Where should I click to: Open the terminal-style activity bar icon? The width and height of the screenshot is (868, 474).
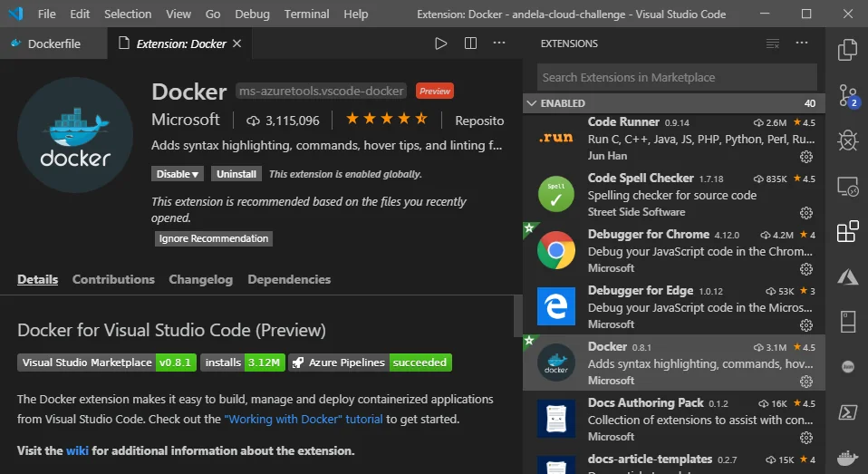click(847, 412)
